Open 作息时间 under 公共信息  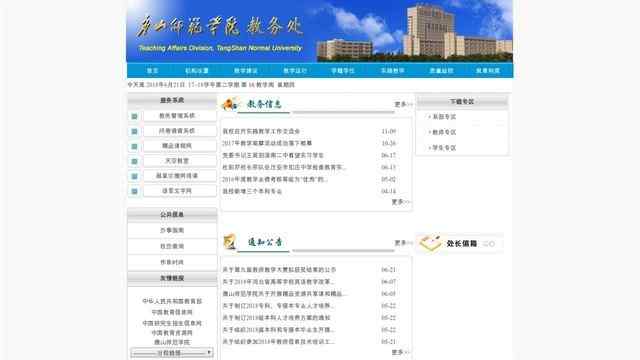point(172,262)
